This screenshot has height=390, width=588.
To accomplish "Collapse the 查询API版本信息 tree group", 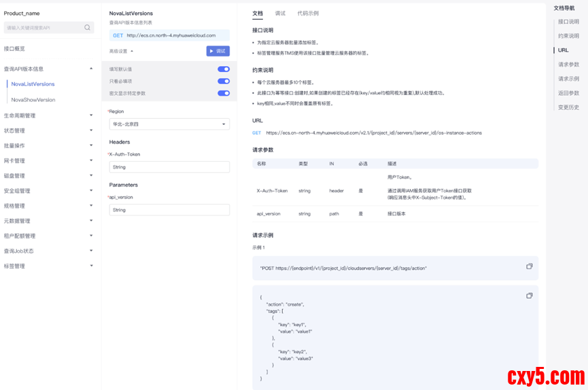I will (x=91, y=69).
